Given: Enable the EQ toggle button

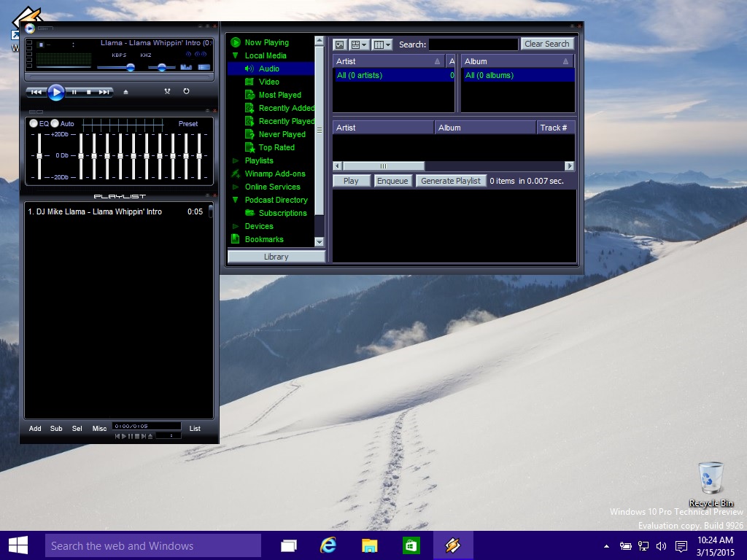Looking at the screenshot, I should click(x=34, y=124).
